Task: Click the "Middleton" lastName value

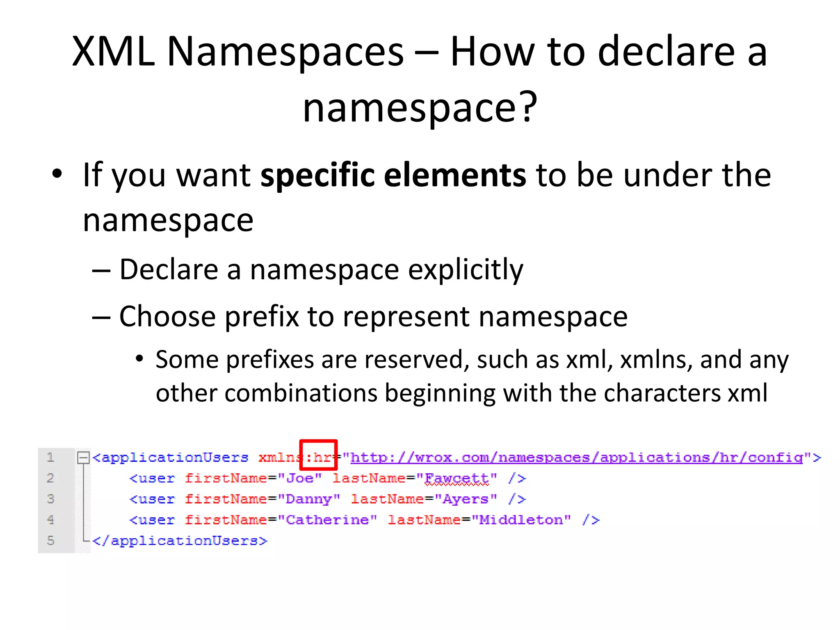Action: [x=521, y=520]
